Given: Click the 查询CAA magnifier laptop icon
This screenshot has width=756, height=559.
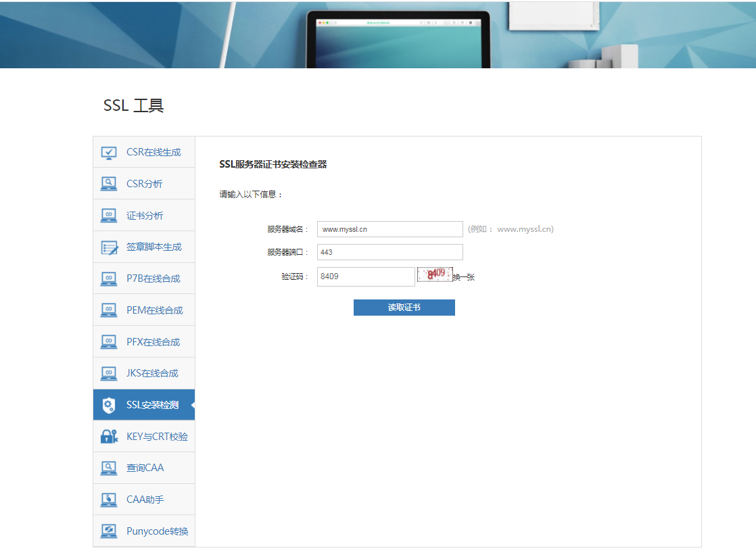Looking at the screenshot, I should click(109, 468).
